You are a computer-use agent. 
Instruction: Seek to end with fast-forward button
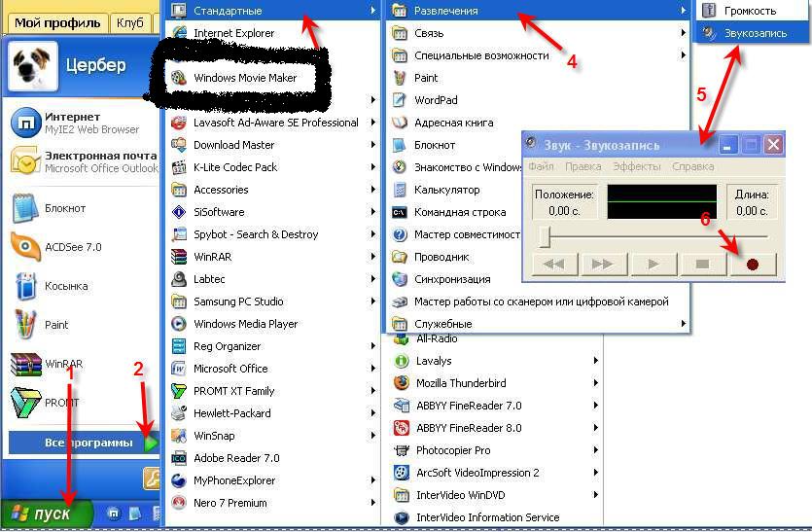point(603,265)
